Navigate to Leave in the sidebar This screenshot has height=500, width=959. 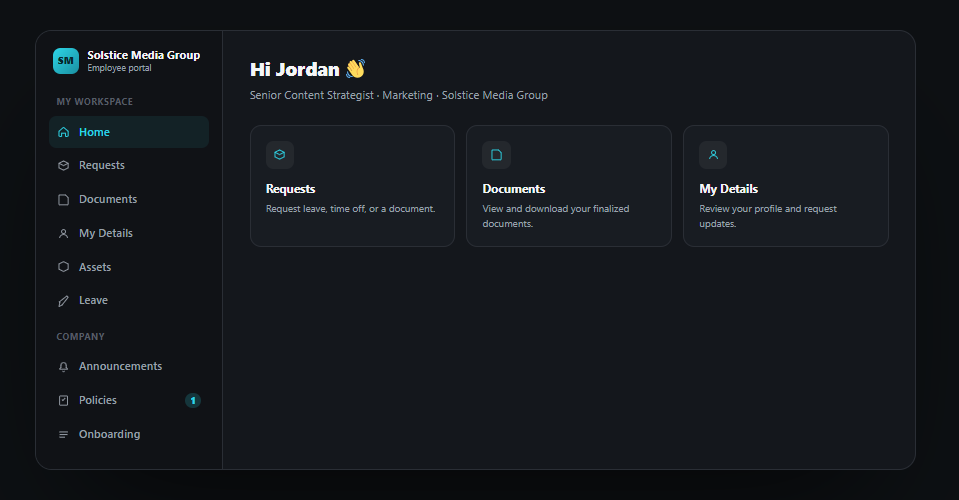point(129,300)
